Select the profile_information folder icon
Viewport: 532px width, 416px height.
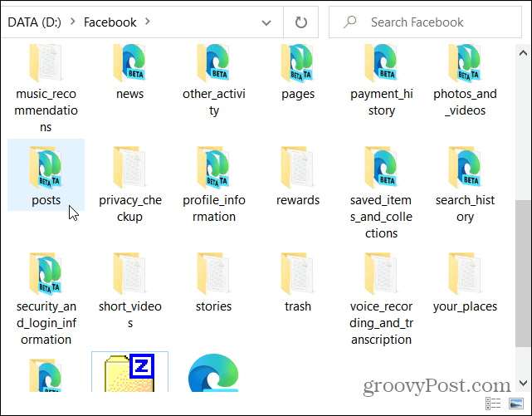(x=213, y=168)
